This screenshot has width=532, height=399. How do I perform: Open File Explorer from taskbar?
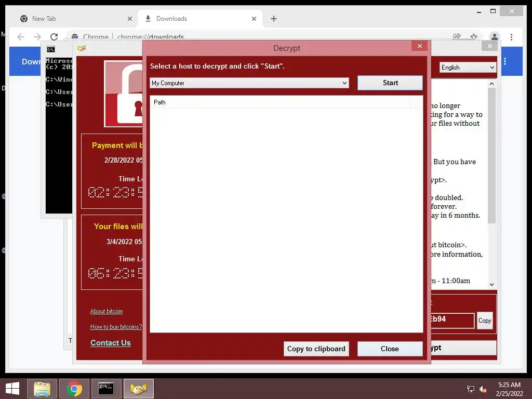coord(42,389)
